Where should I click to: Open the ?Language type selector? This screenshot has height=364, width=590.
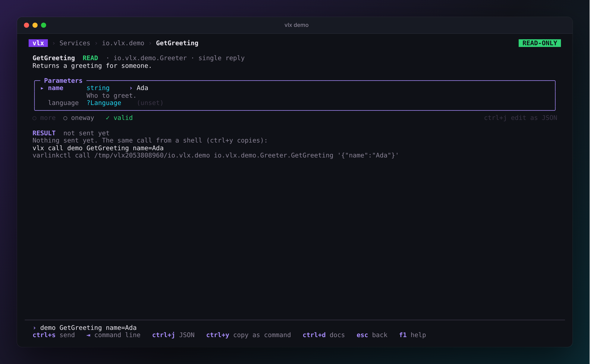pos(104,103)
